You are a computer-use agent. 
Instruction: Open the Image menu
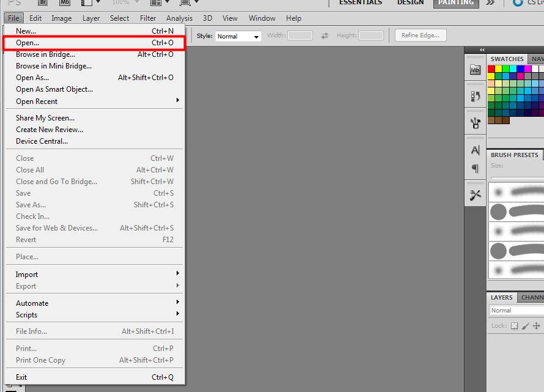click(x=61, y=18)
